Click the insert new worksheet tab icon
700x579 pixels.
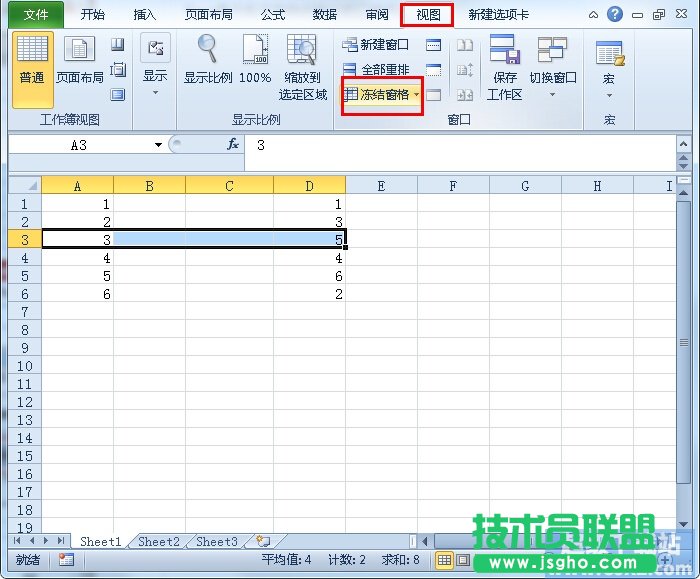[x=263, y=541]
